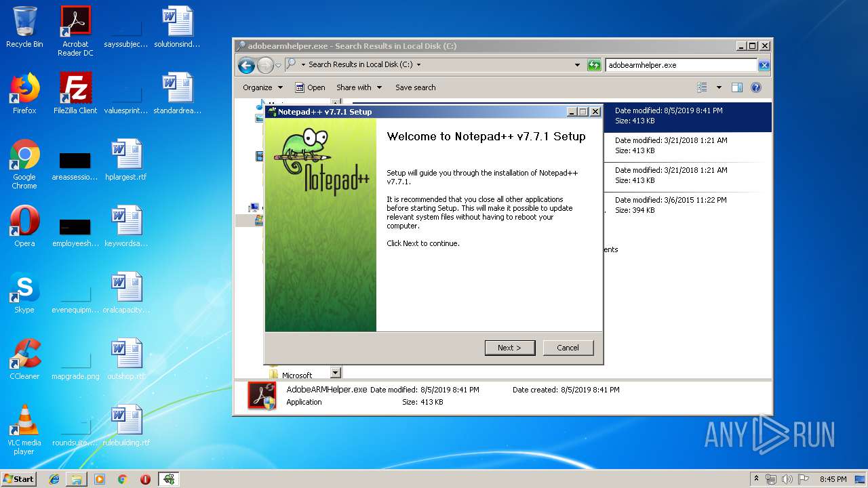Select standardrea... Word document on desktop

tap(177, 94)
